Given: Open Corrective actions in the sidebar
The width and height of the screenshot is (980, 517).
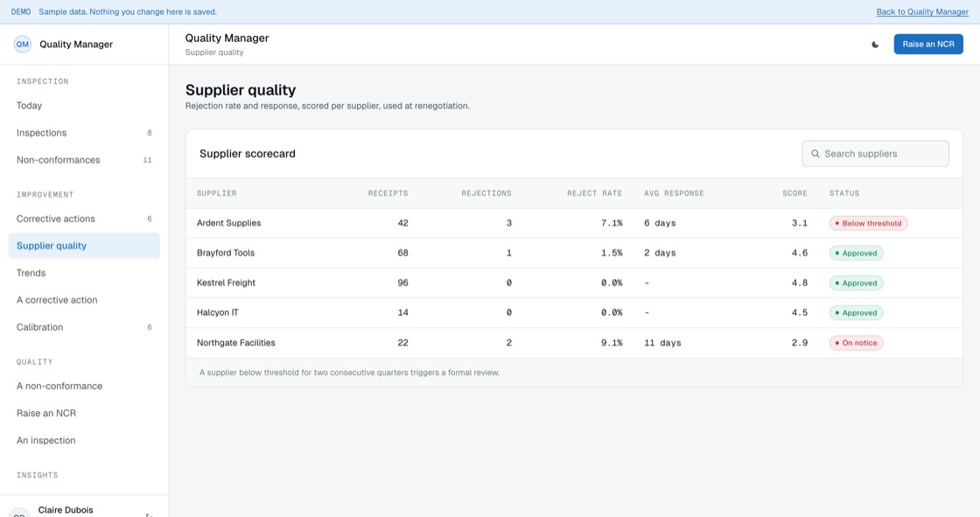Looking at the screenshot, I should click(x=84, y=219).
